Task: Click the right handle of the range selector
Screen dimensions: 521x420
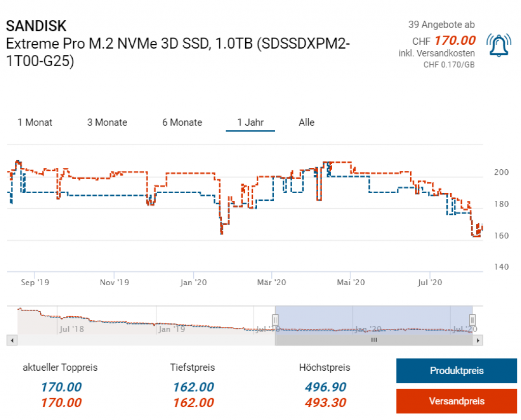Action: (472, 320)
